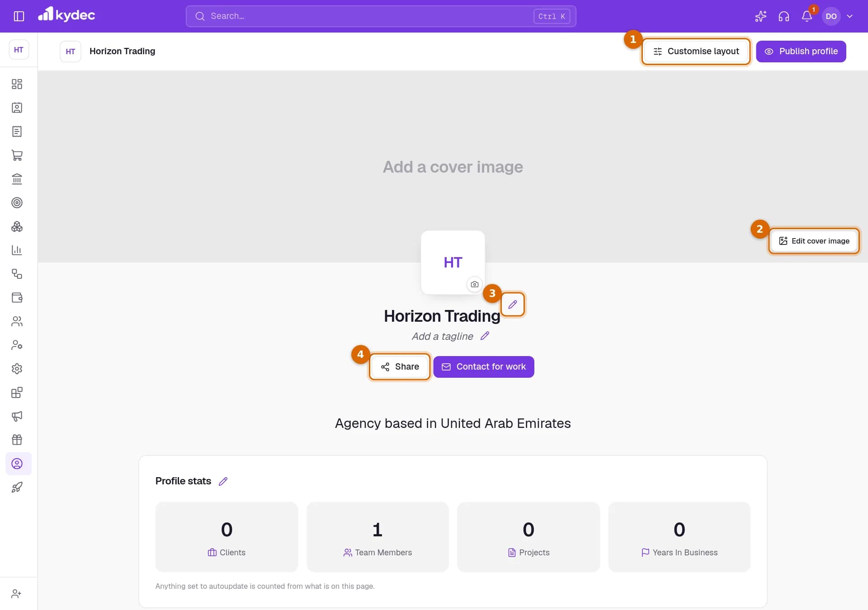Click the DO user avatar

coord(831,16)
